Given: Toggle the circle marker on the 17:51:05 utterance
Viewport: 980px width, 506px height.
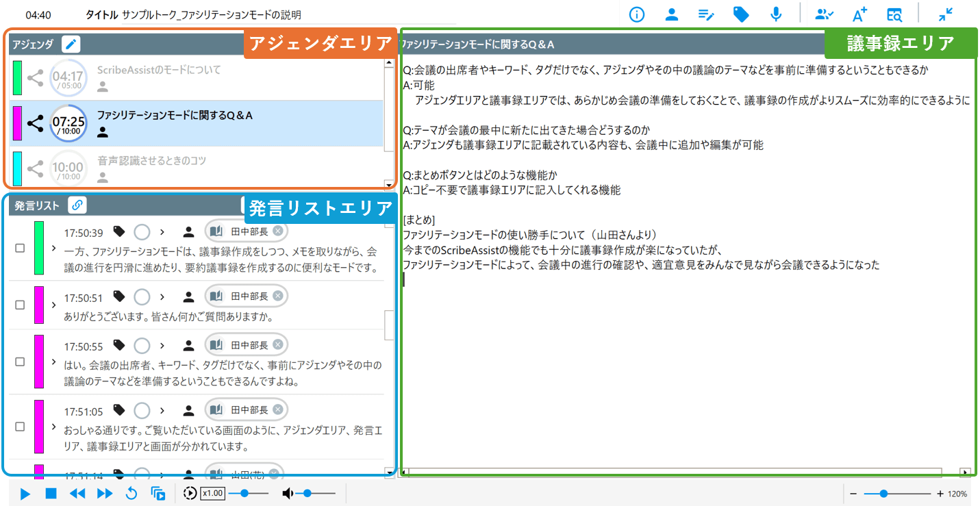Looking at the screenshot, I should pyautogui.click(x=142, y=410).
